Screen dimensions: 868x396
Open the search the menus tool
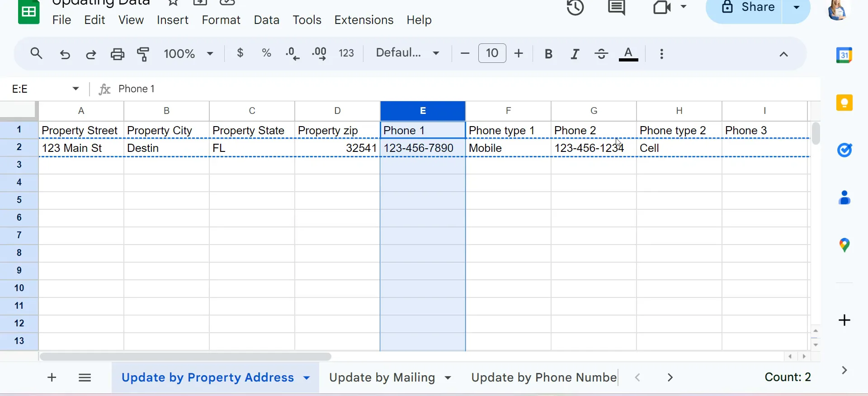point(37,54)
